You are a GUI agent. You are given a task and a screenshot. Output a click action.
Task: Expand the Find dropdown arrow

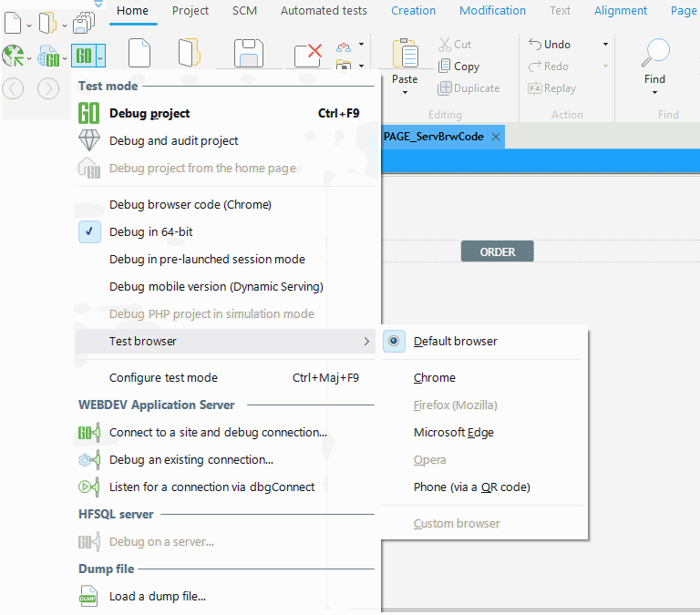[x=655, y=92]
